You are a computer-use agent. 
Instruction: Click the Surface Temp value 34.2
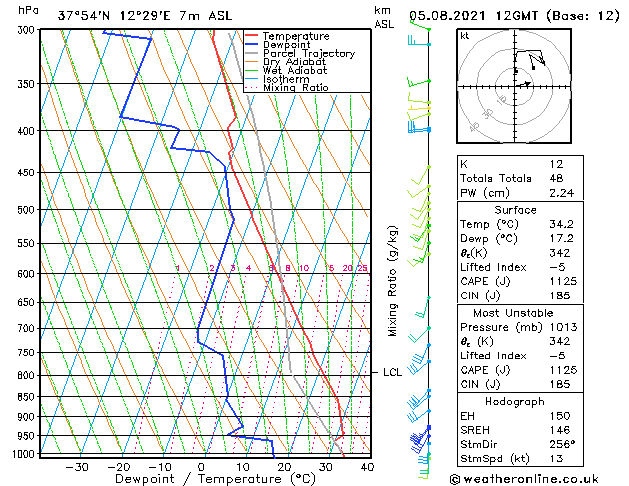click(x=562, y=224)
